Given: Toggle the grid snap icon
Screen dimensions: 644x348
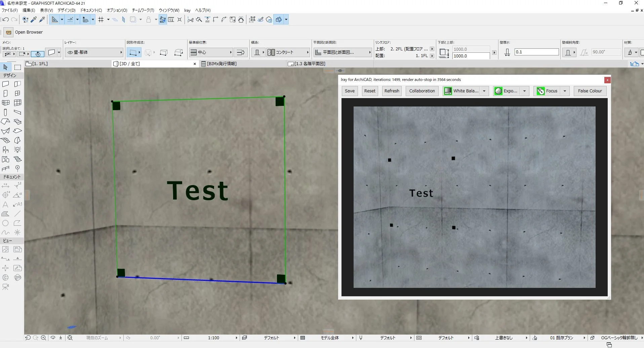Looking at the screenshot, I should tap(101, 19).
